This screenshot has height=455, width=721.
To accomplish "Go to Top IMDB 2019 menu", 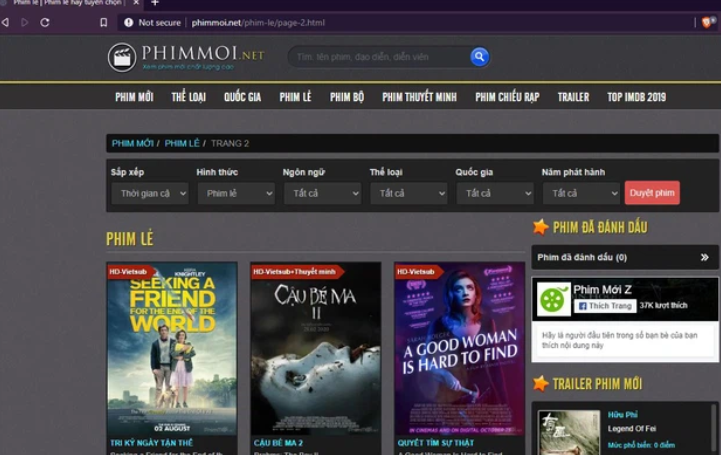I will tap(636, 97).
